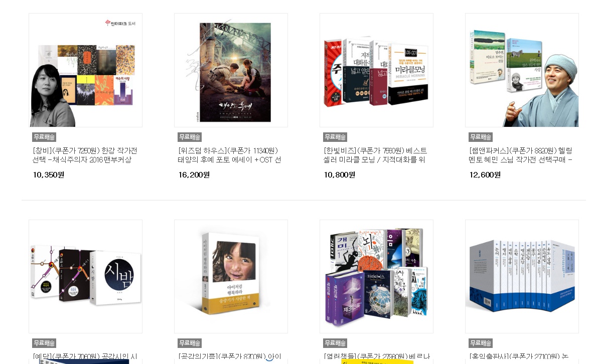Open the 혜민 스님 monk book image
The image size is (590, 364).
(x=522, y=70)
